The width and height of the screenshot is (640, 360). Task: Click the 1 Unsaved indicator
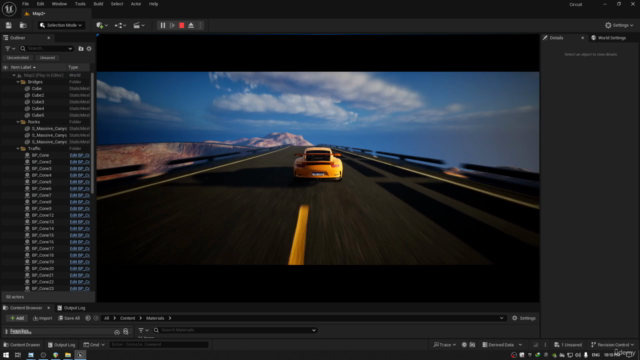point(568,345)
